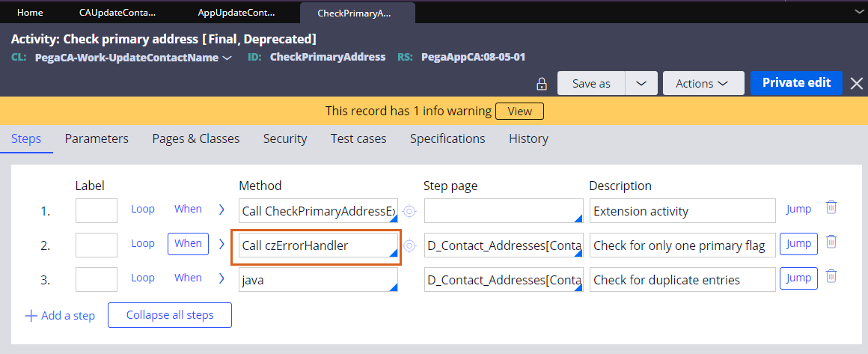
Task: Delete step 1 with its trash icon
Action: point(831,208)
